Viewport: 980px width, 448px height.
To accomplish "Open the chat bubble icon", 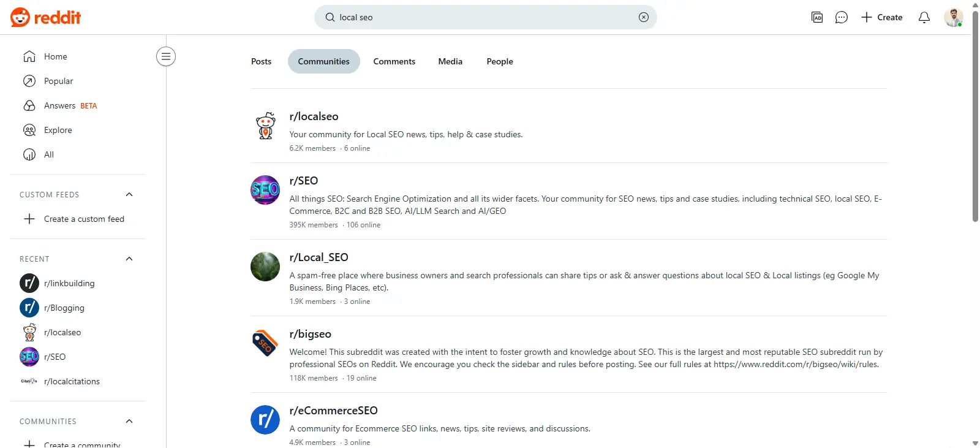I will pyautogui.click(x=842, y=17).
